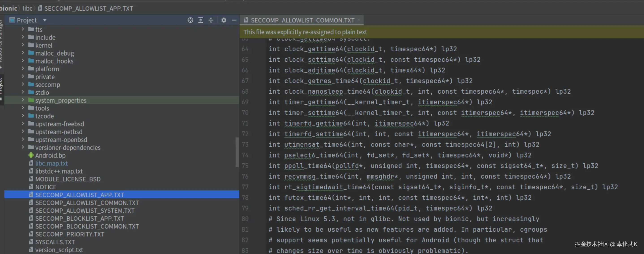Click the SYSCALLS.TXT file icon
This screenshot has height=254, width=644.
pos(31,242)
